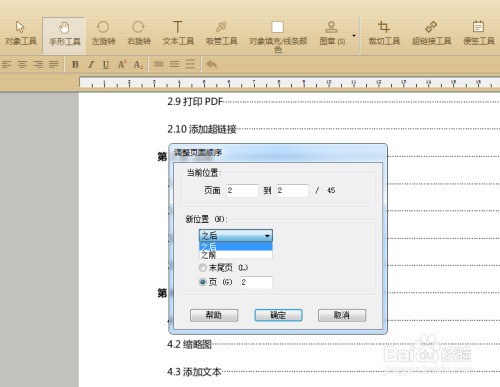Apply bold formatting with B icon

[x=75, y=64]
